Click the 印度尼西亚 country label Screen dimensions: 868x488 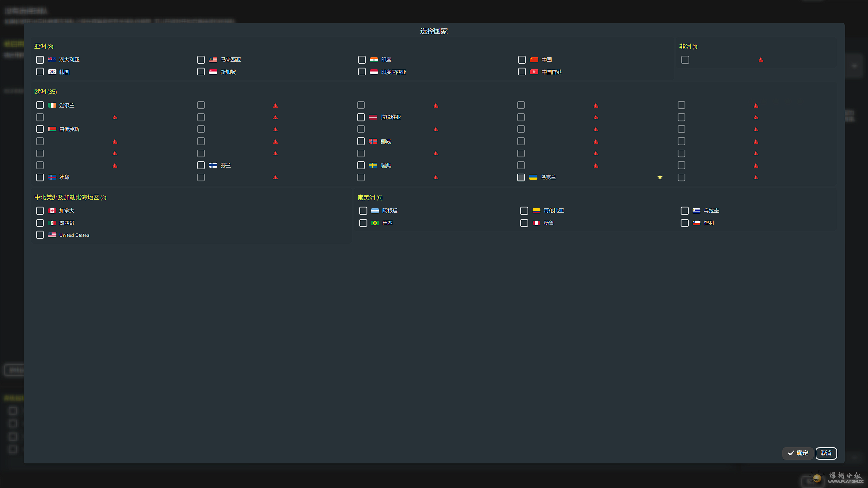393,72
